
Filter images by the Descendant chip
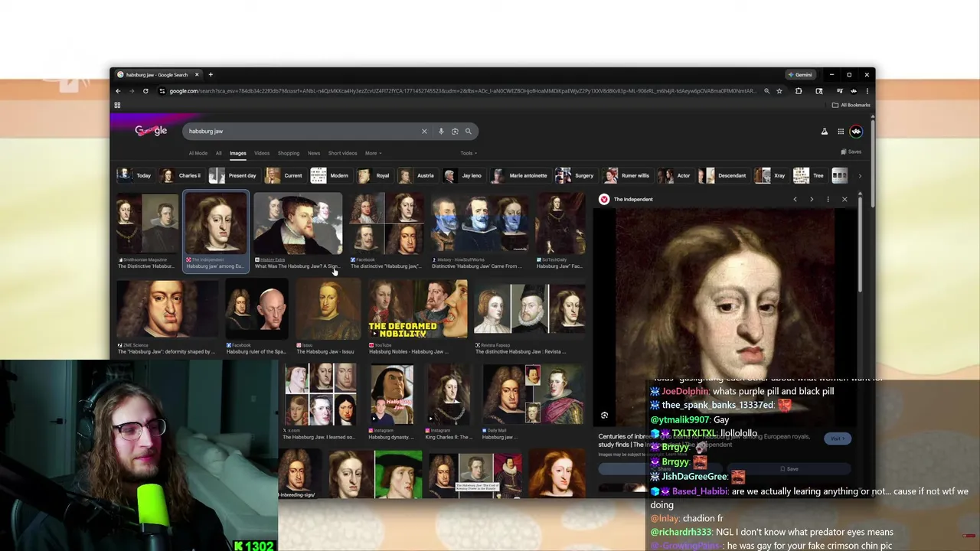point(723,175)
